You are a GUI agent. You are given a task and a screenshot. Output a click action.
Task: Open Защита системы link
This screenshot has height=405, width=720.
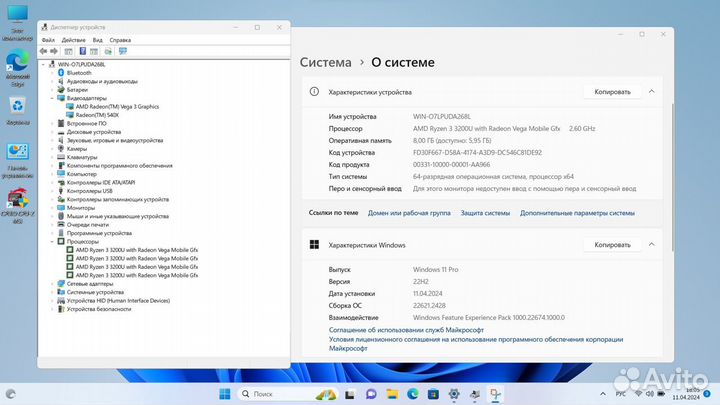click(485, 213)
